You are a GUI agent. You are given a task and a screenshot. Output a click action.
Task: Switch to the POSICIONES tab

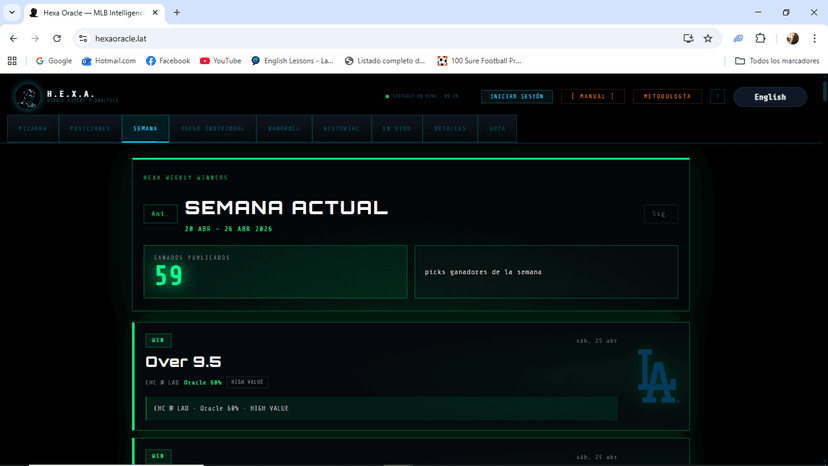point(90,128)
